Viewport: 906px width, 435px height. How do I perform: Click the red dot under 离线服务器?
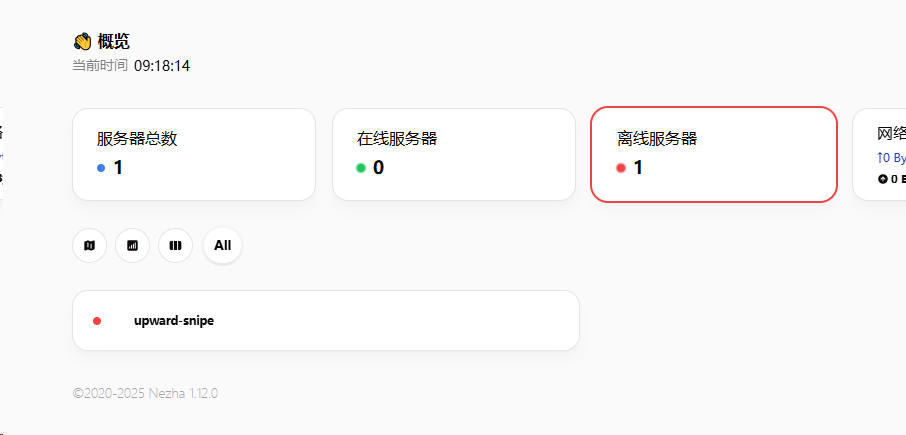(x=621, y=168)
